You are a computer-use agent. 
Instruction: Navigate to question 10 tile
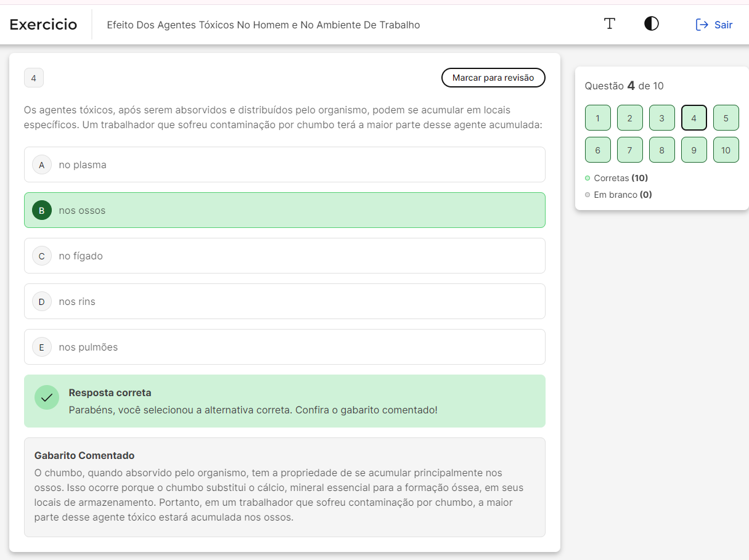(726, 150)
